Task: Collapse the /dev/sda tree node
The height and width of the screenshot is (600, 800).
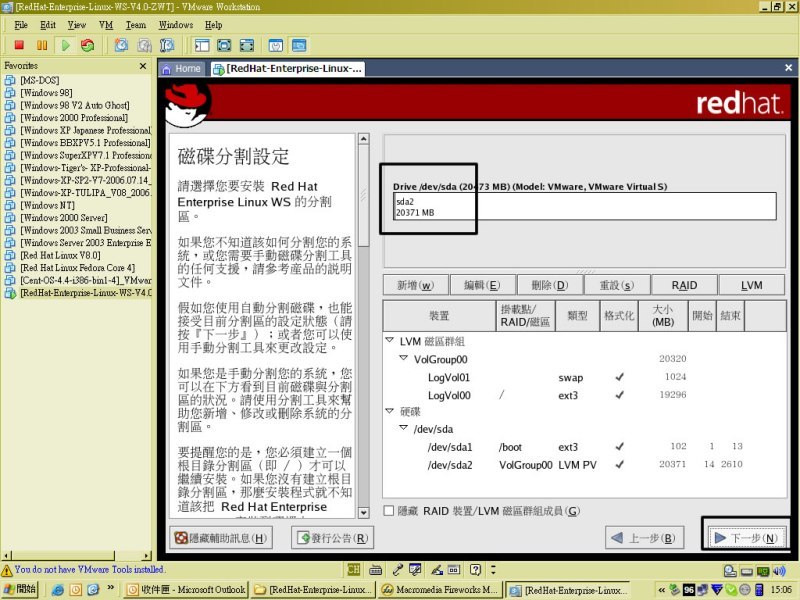Action: tap(404, 428)
